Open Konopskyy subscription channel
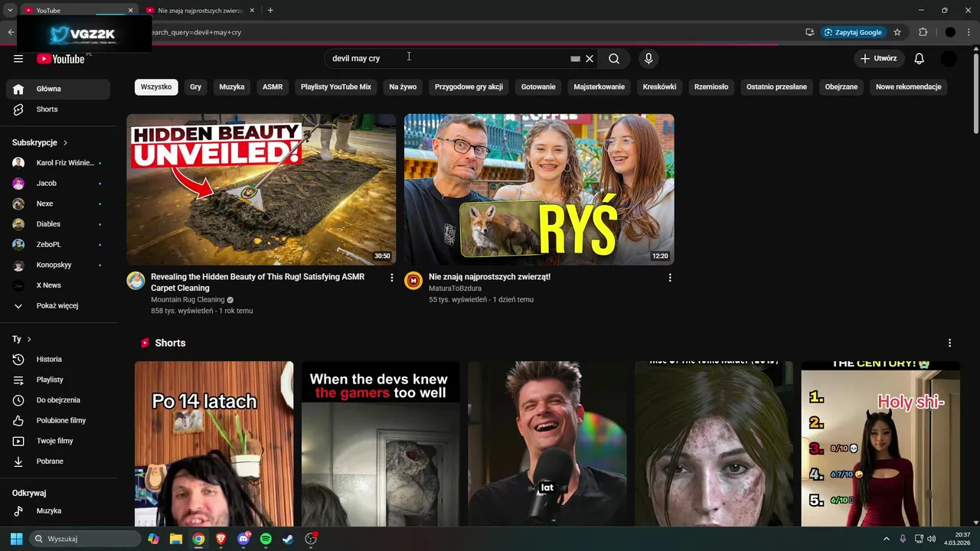 coord(58,265)
